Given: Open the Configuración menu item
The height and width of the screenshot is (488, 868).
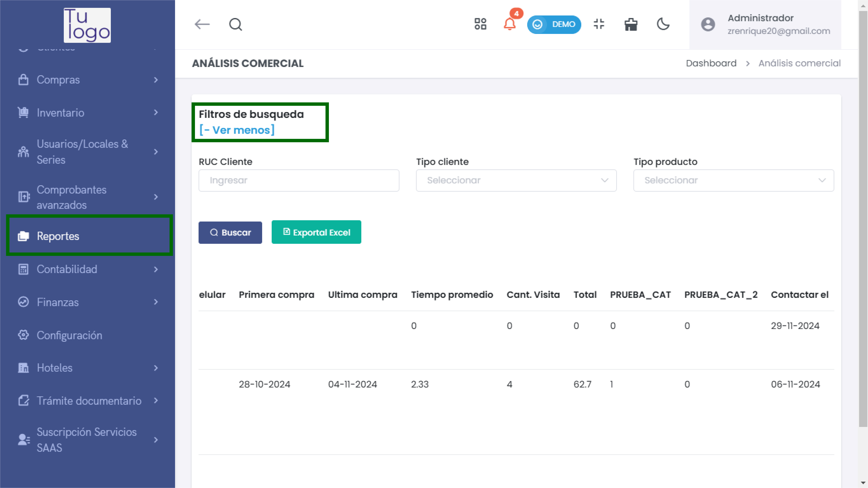Looking at the screenshot, I should [x=87, y=335].
